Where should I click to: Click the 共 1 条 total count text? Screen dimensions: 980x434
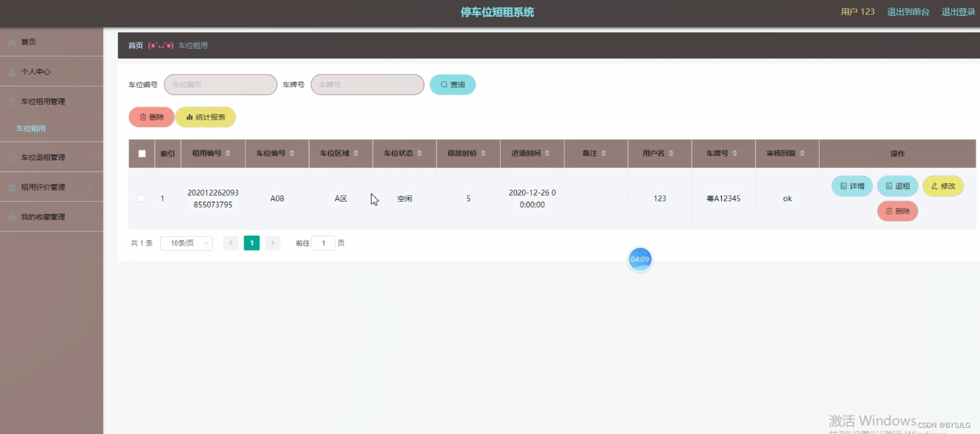click(x=142, y=243)
